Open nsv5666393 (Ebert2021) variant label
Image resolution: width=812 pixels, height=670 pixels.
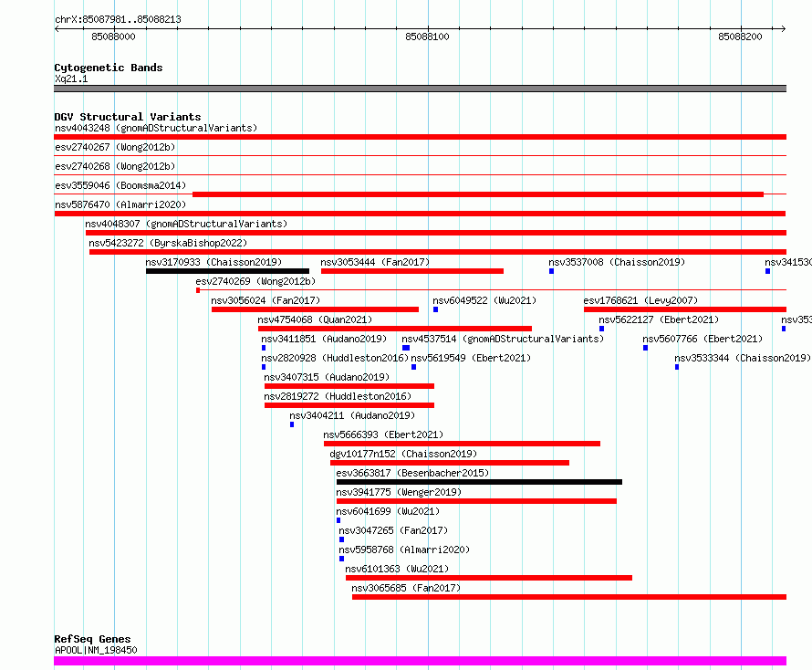[383, 434]
